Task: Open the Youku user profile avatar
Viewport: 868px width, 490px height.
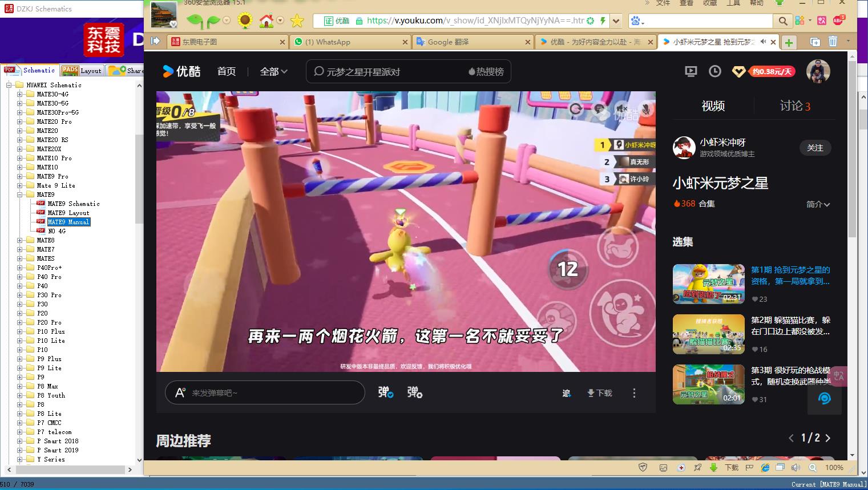Action: (818, 71)
